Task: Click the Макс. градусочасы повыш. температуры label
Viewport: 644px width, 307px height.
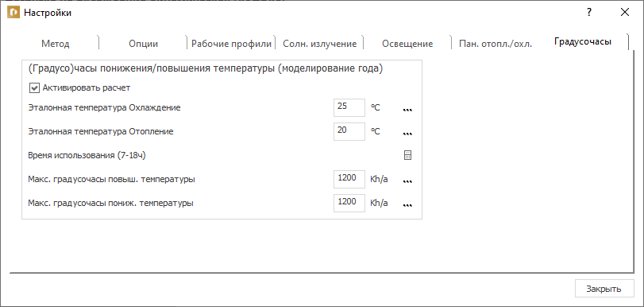Action: click(112, 180)
